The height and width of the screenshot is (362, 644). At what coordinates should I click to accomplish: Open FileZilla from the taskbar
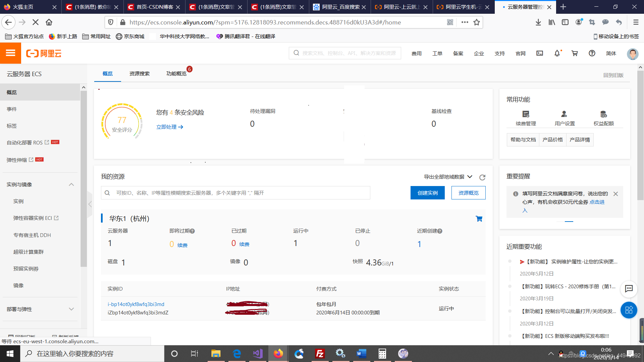click(320, 354)
